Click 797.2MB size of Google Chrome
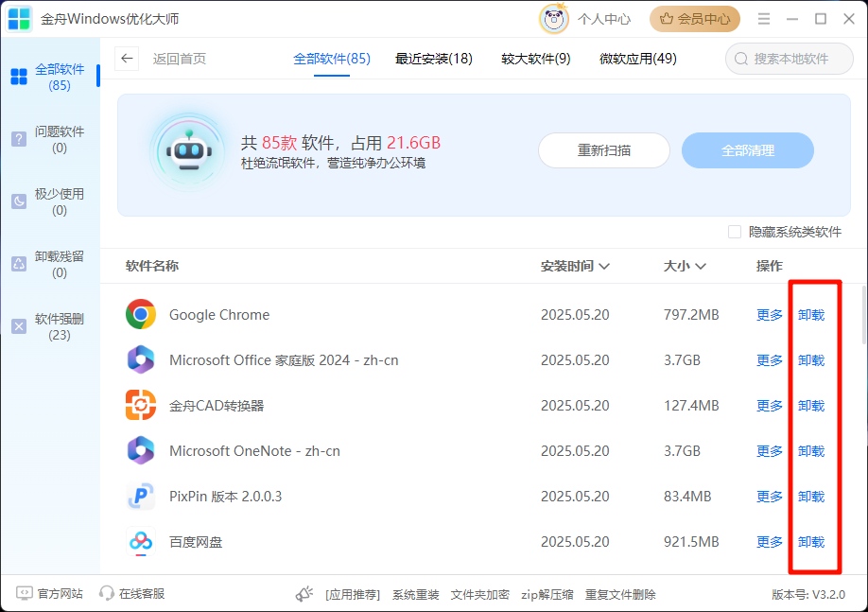The image size is (868, 612). coord(691,315)
